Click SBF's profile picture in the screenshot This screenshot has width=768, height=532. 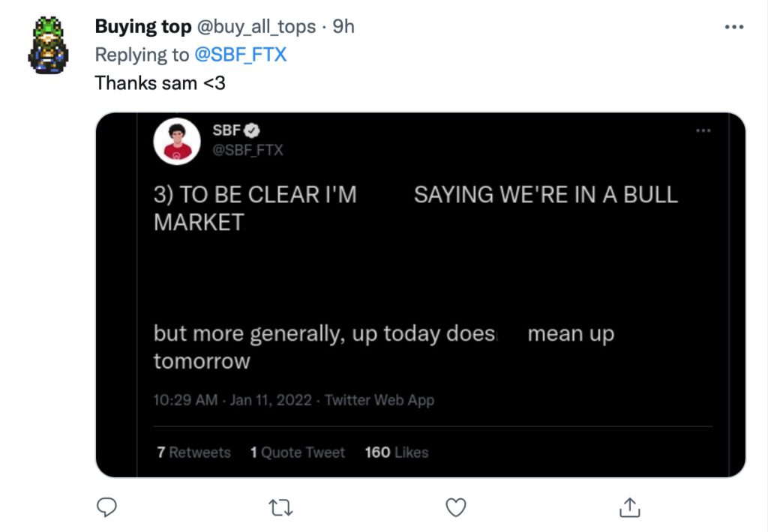(x=177, y=142)
